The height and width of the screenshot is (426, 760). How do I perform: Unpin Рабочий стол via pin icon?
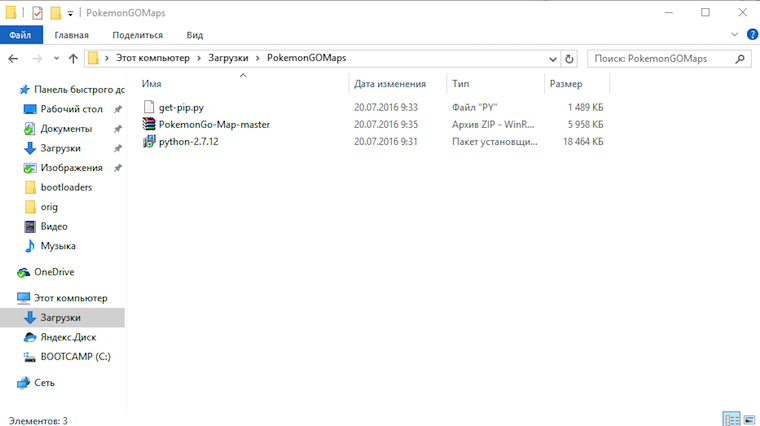(117, 110)
